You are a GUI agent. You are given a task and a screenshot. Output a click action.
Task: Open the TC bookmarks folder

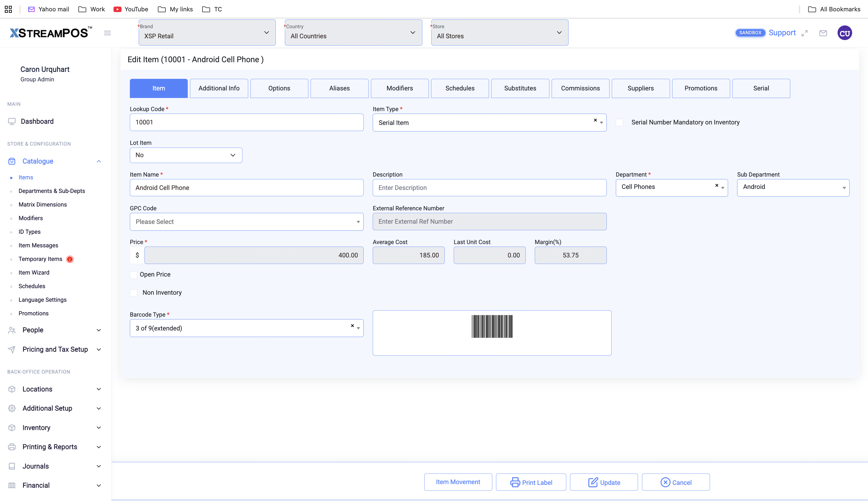tap(212, 9)
